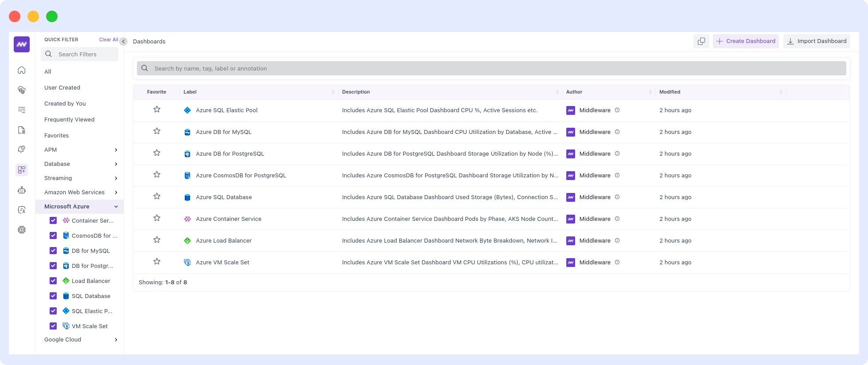Uncheck the Container Service filter checkbox
The image size is (868, 365).
(x=53, y=220)
